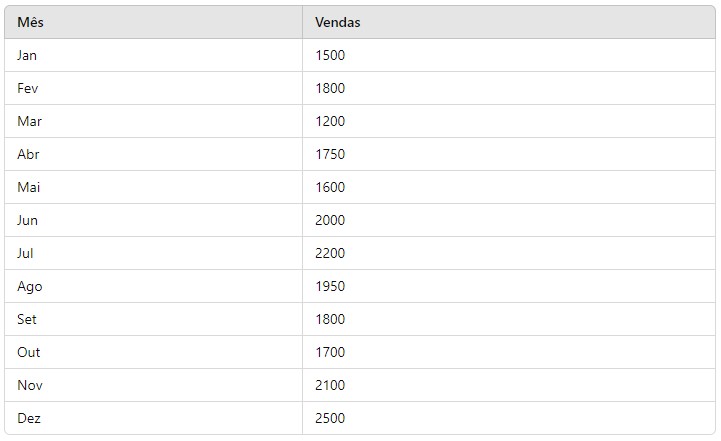Viewport: 721px width, 441px height.
Task: Select the Abr month cell
Action: [x=28, y=154]
